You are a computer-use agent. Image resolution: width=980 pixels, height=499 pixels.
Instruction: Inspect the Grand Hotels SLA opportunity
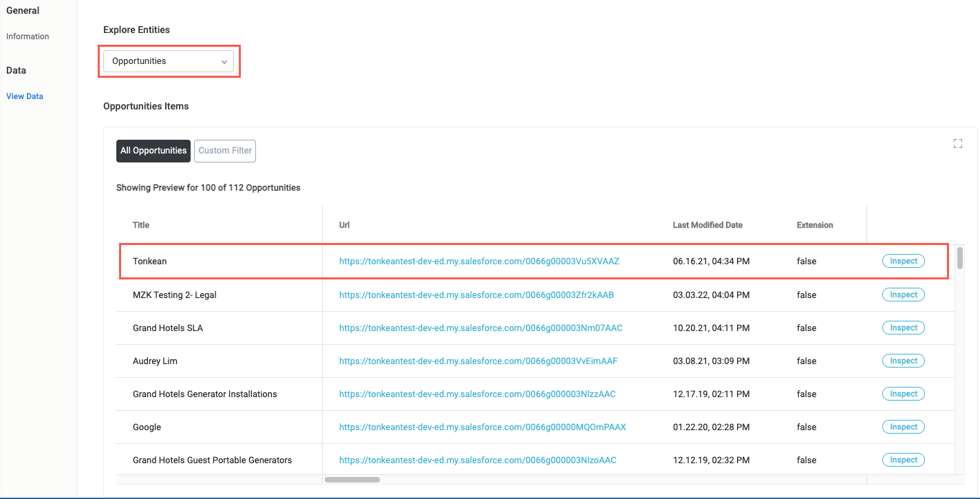click(903, 328)
